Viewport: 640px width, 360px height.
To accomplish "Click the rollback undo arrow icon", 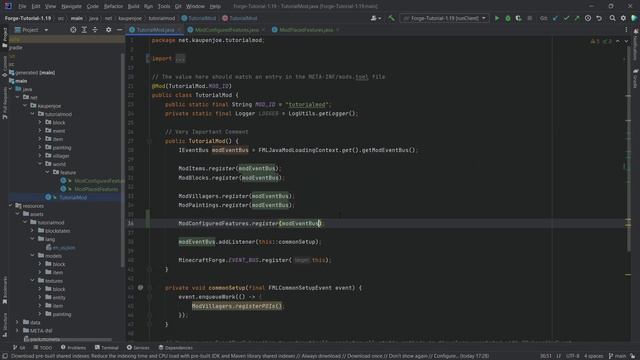I will (599, 18).
